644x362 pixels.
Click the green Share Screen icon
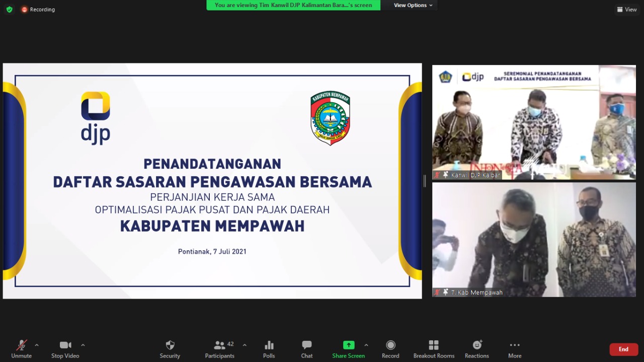pyautogui.click(x=348, y=345)
